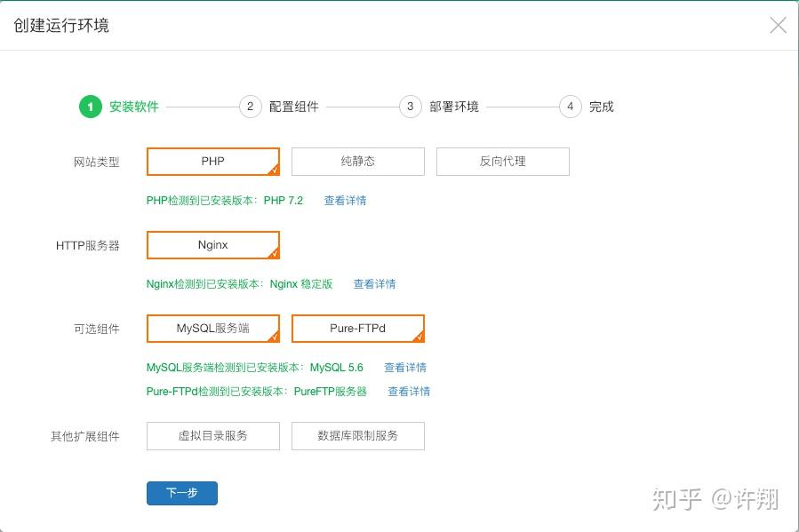Click the HTTP服务器 label
Viewport: 799px width, 532px height.
pyautogui.click(x=88, y=246)
